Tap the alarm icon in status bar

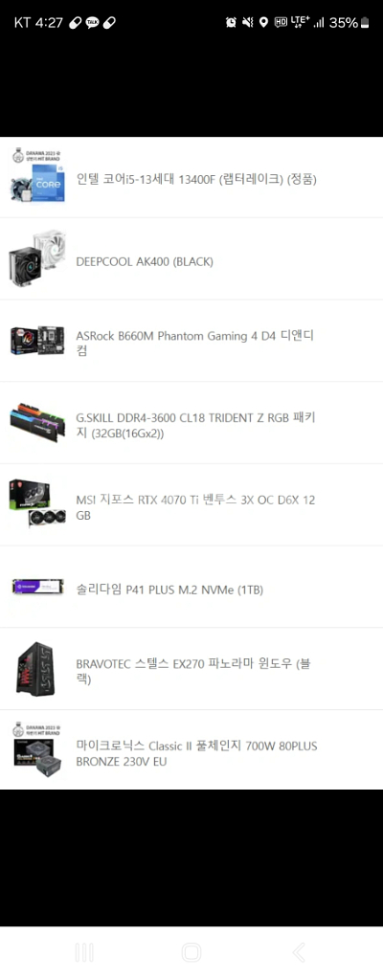[231, 23]
